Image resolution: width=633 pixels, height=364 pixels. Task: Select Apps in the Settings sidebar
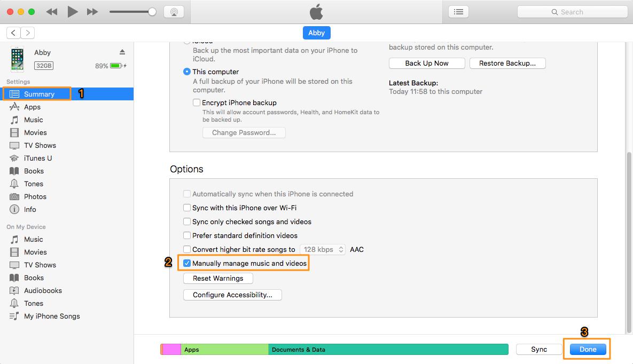33,107
